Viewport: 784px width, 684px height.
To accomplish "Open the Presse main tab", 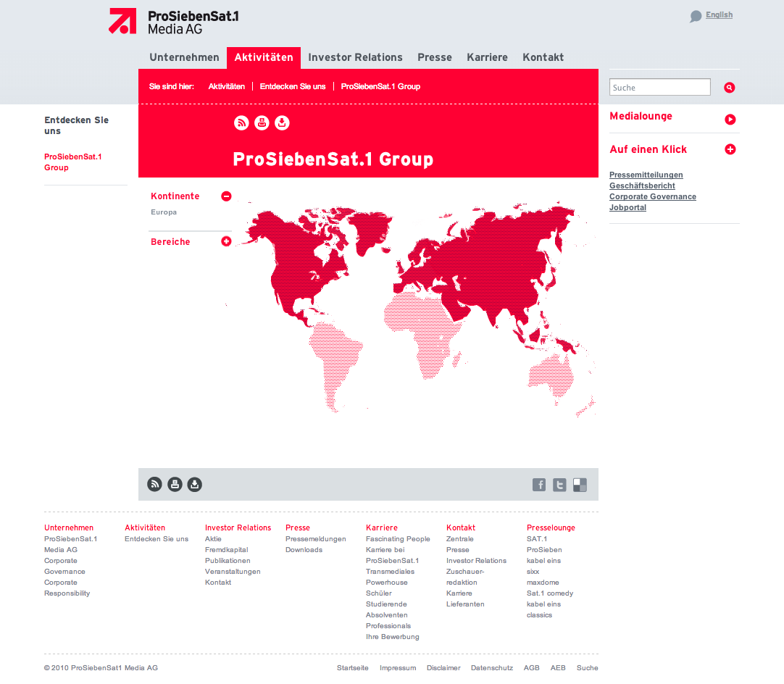I will [x=435, y=57].
